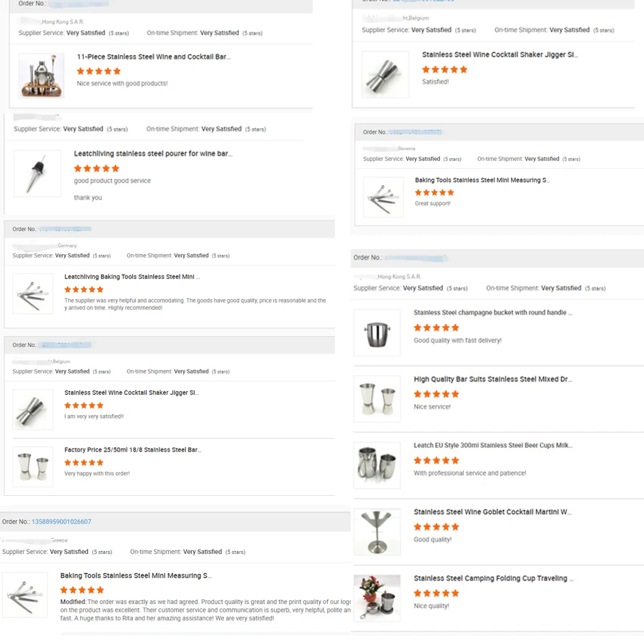This screenshot has height=644, width=644.
Task: Click the Factory Price 25/50ml jigger thumbnail
Action: (33, 467)
